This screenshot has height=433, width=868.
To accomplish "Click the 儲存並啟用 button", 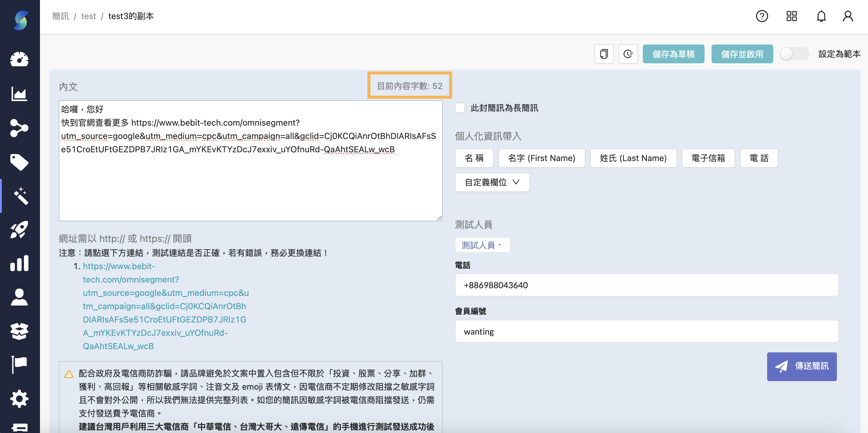I will coord(742,54).
